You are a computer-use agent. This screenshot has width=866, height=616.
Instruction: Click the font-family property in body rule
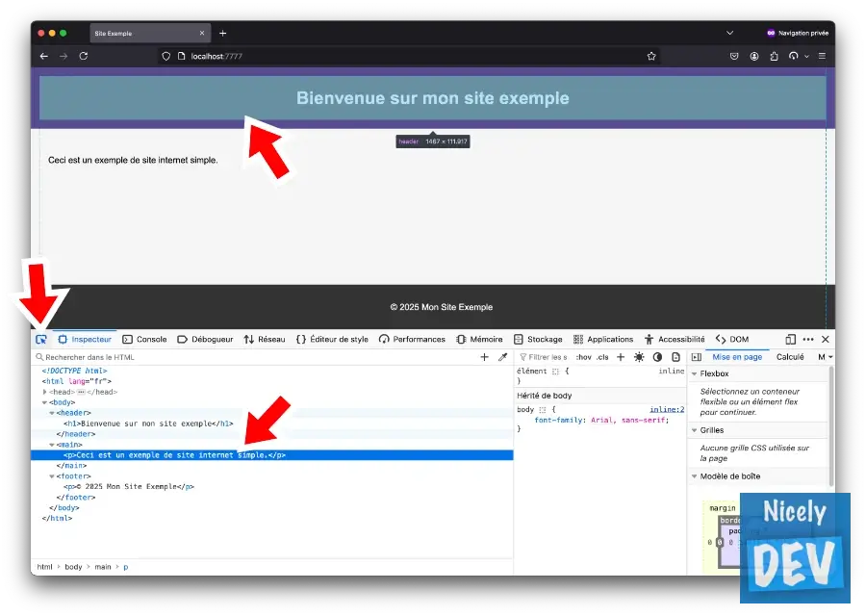[558, 420]
